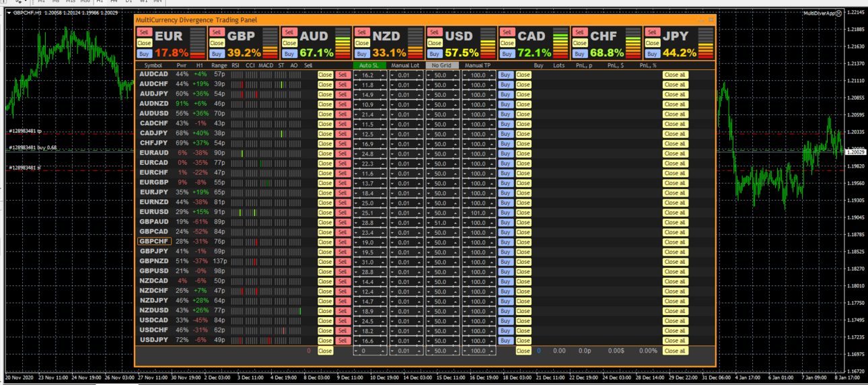Sell the NZD currency basket

362,32
